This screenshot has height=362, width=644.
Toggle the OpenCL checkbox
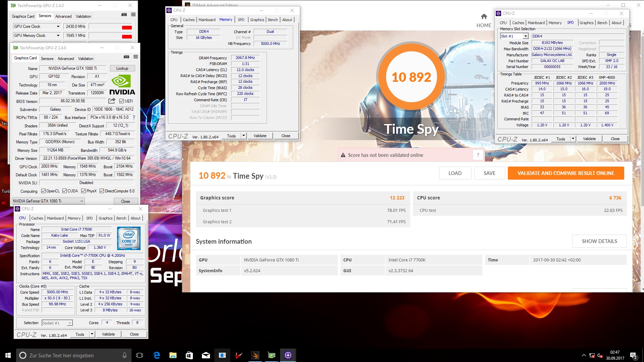(43, 191)
